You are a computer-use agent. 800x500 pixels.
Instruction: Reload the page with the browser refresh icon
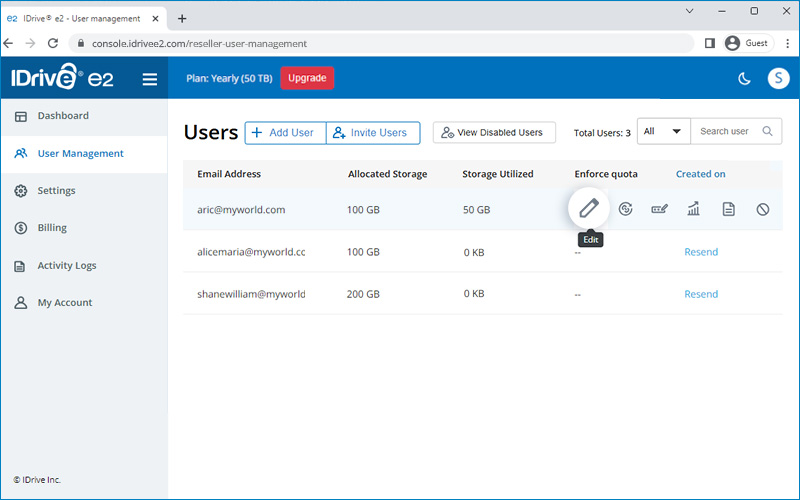click(x=53, y=43)
